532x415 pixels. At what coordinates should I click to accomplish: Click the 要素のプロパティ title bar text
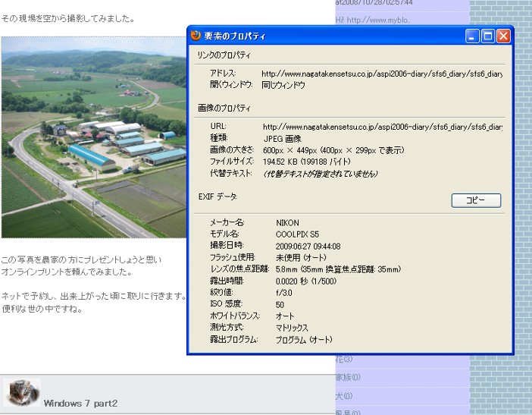pos(235,36)
